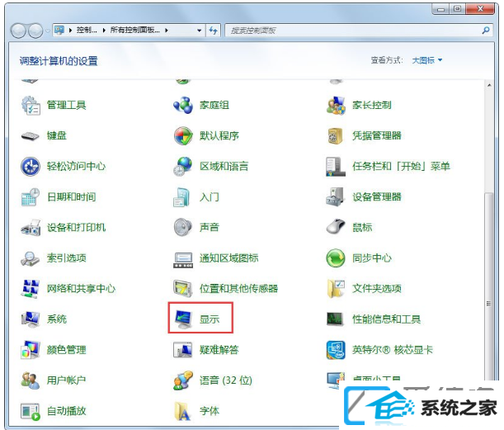Open the 颜色管理 icon
Viewport: 504px width, 430px height.
[31, 350]
